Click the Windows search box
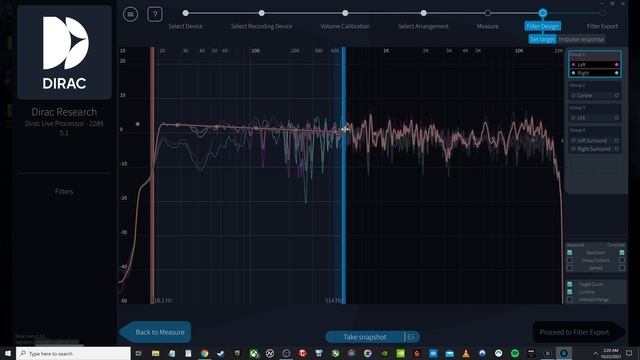 pos(73,353)
